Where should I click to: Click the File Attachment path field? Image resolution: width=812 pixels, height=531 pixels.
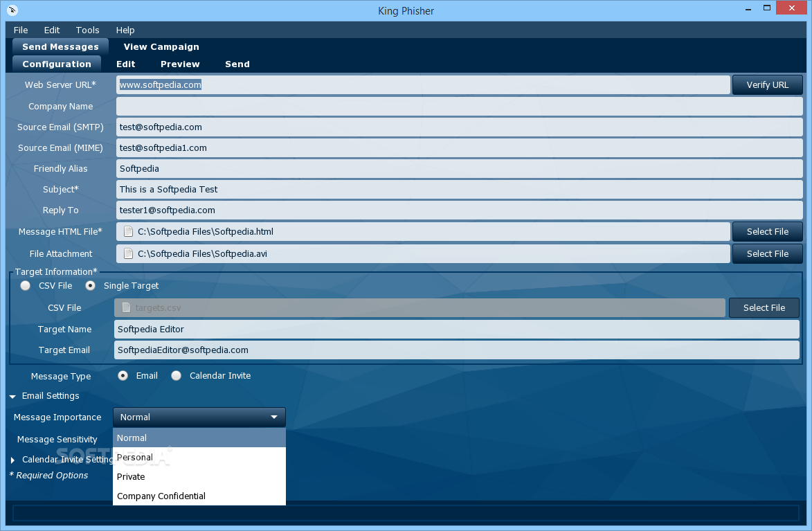[423, 254]
